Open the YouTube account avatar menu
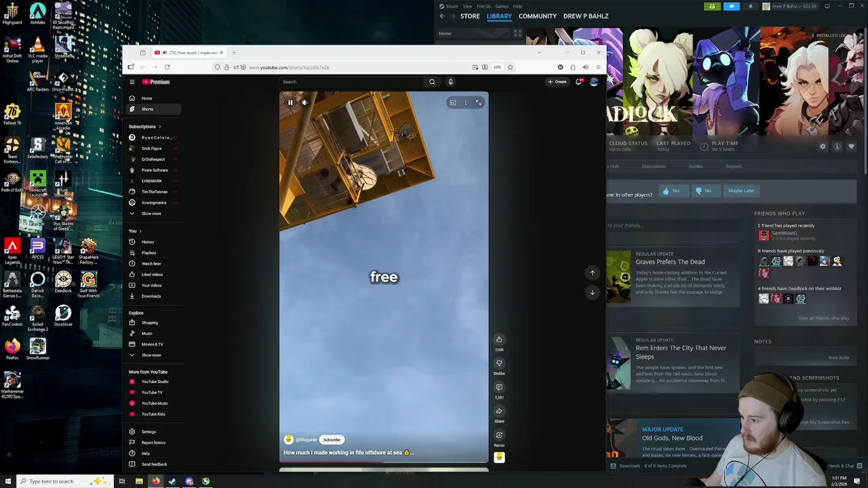 pyautogui.click(x=594, y=82)
